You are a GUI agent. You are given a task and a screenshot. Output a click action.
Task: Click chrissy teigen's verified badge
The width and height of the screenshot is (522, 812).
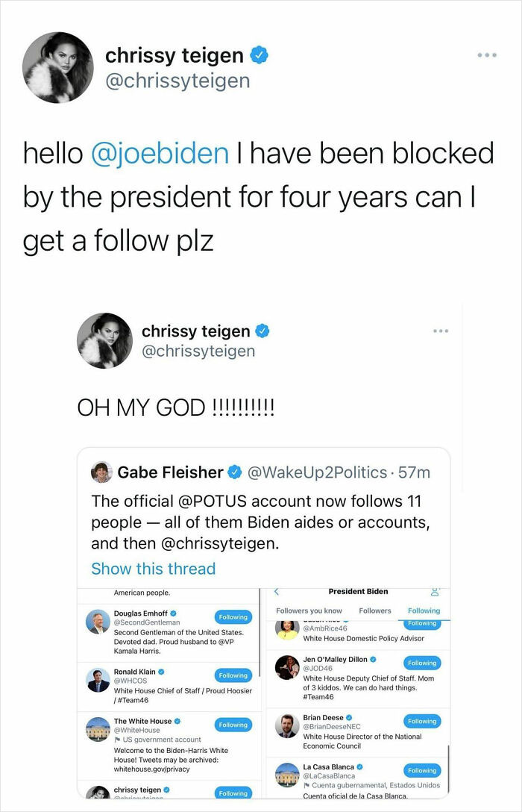point(260,54)
